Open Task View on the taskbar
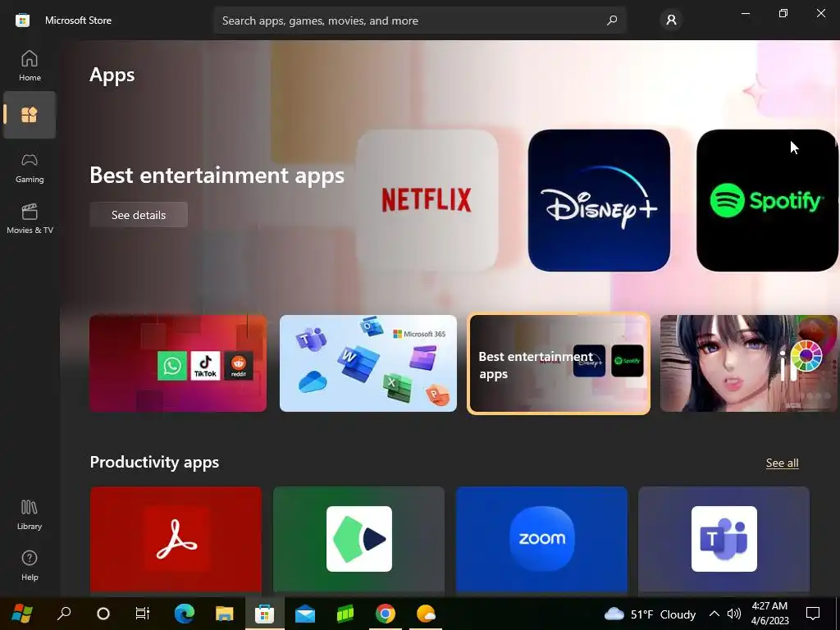Image resolution: width=840 pixels, height=630 pixels. click(x=143, y=614)
